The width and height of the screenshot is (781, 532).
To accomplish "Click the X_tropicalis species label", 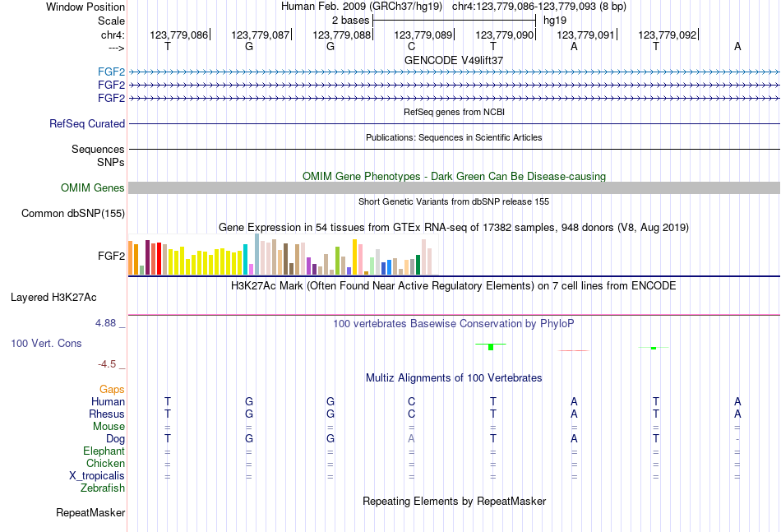I will pyautogui.click(x=97, y=476).
